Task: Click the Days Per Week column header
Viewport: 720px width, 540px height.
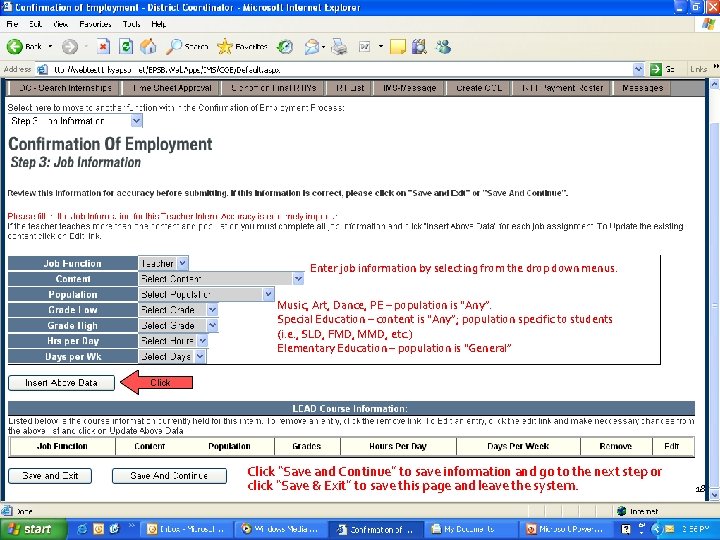Action: [518, 446]
